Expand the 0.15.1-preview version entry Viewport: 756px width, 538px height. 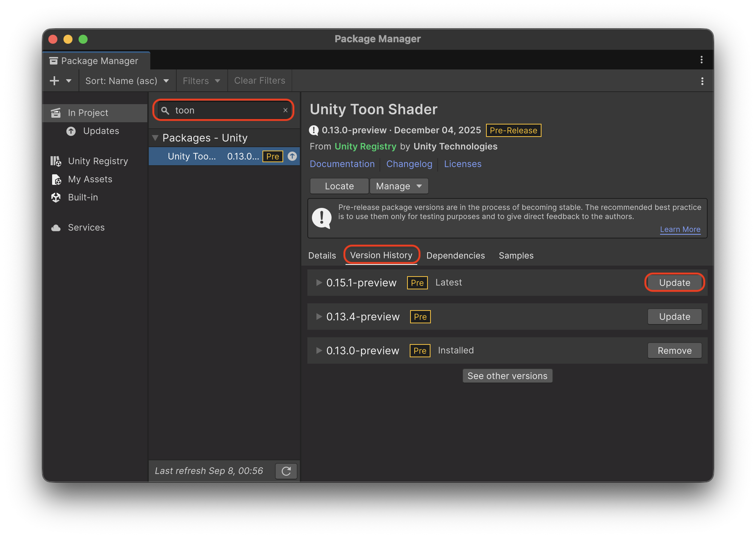(319, 283)
